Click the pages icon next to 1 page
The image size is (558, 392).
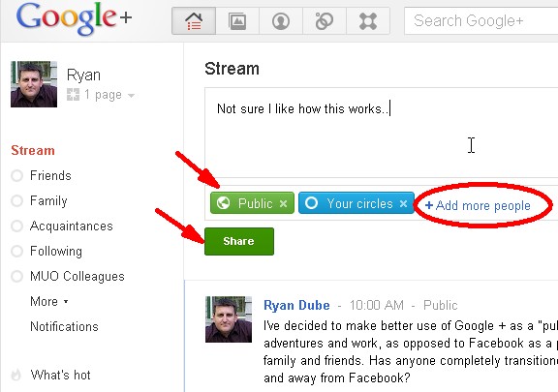click(73, 95)
